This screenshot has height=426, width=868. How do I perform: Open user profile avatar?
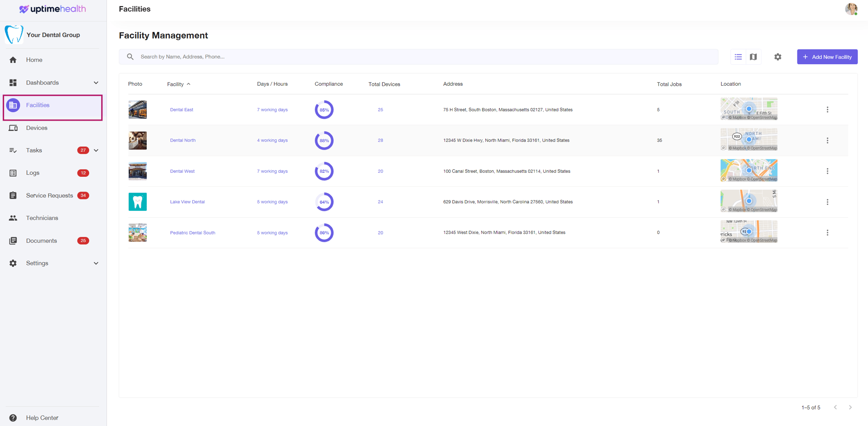[851, 9]
